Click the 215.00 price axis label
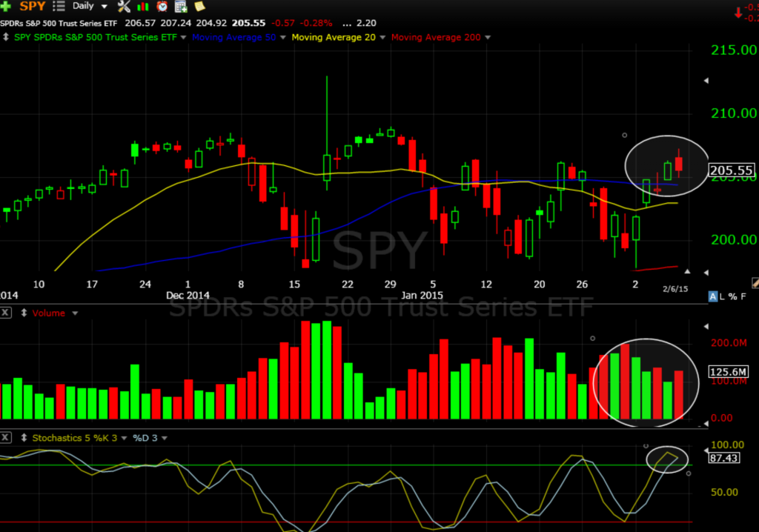The width and height of the screenshot is (759, 532). (733, 50)
